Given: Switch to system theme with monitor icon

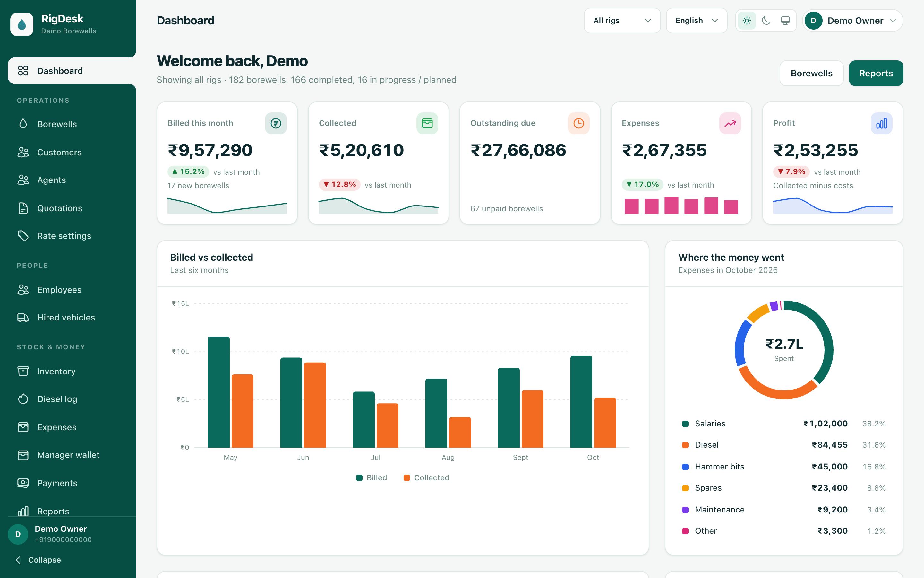Looking at the screenshot, I should [x=785, y=21].
